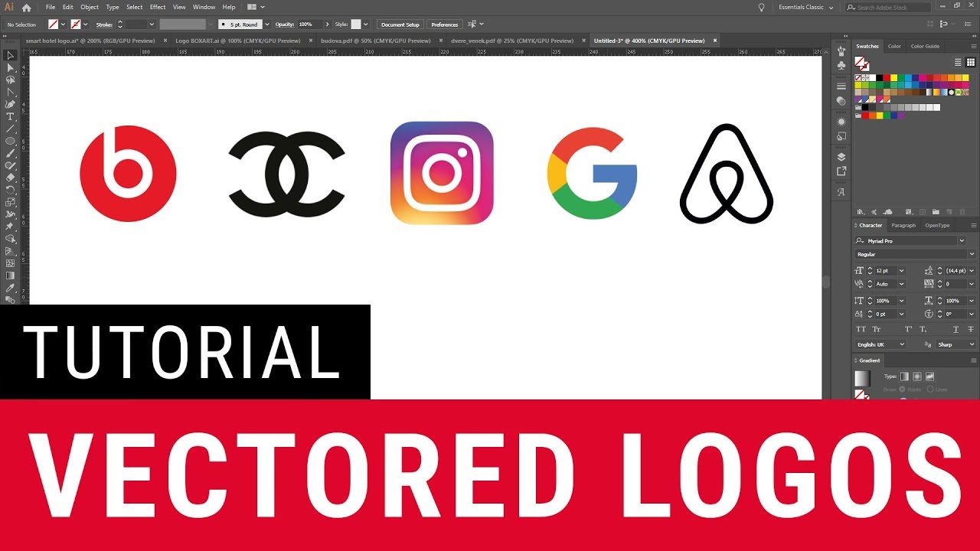The width and height of the screenshot is (980, 551).
Task: Switch swatches to list view
Action: point(958,62)
